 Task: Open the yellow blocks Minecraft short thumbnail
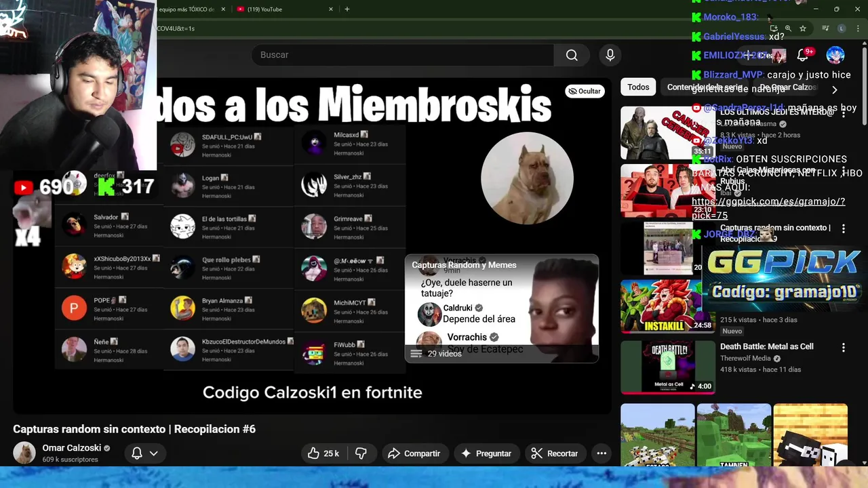810,435
